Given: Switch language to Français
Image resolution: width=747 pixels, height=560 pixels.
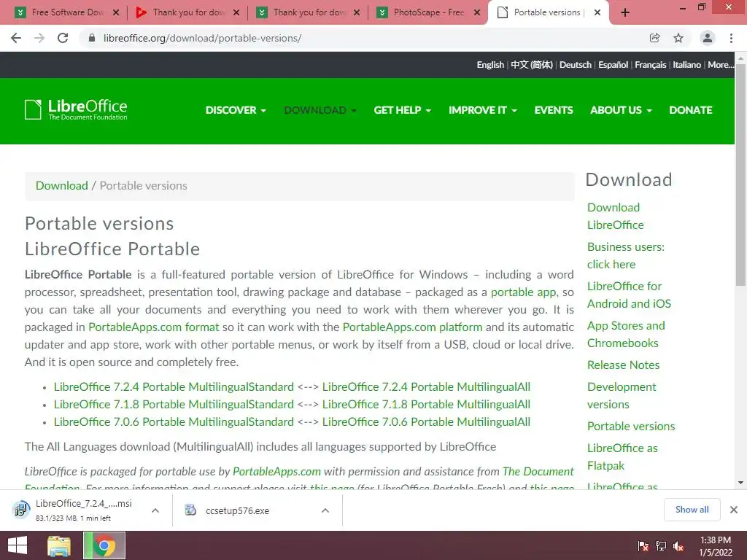Looking at the screenshot, I should [x=650, y=65].
